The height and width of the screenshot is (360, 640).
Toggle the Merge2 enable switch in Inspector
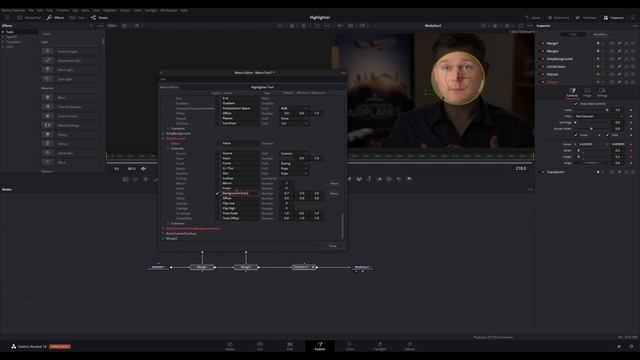pyautogui.click(x=542, y=51)
